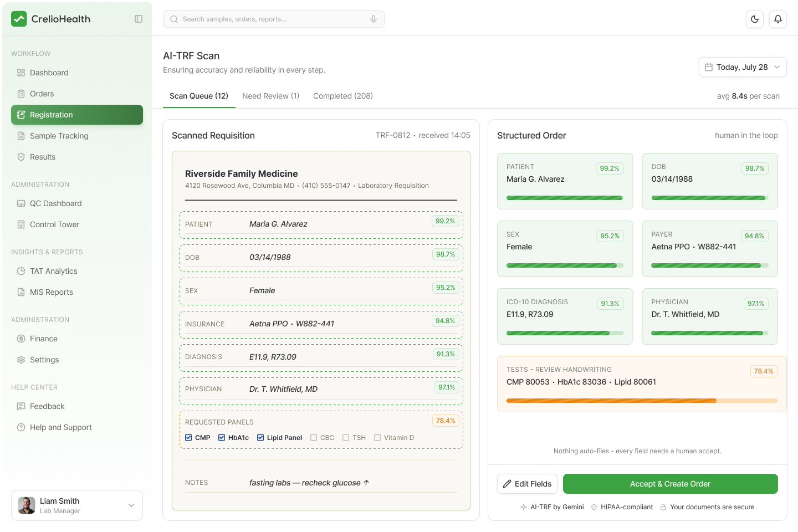Select the Payer card Aetna PPO

710,249
